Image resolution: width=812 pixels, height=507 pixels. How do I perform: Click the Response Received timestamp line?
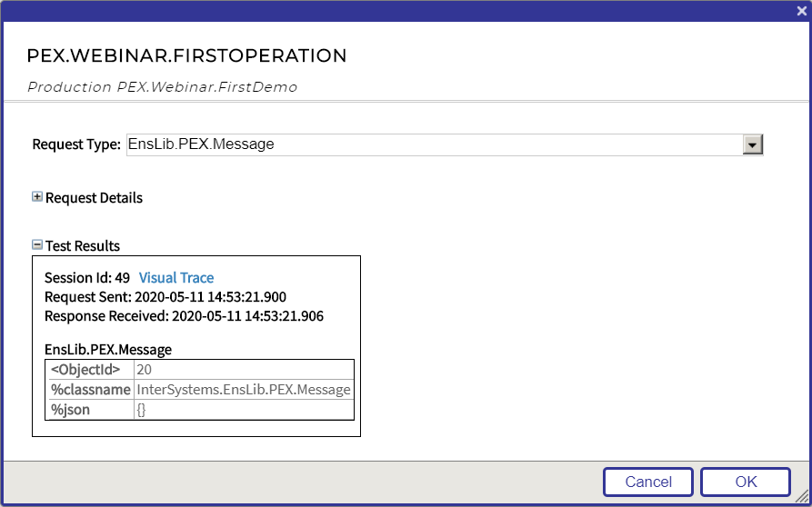(184, 317)
